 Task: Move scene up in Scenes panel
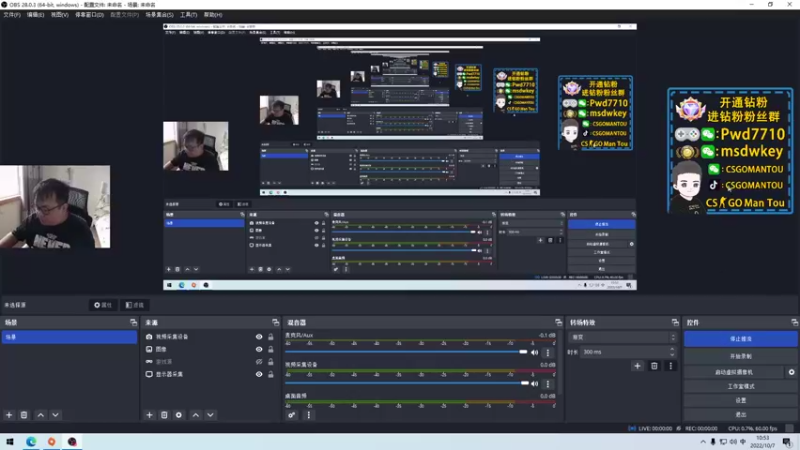[x=41, y=415]
